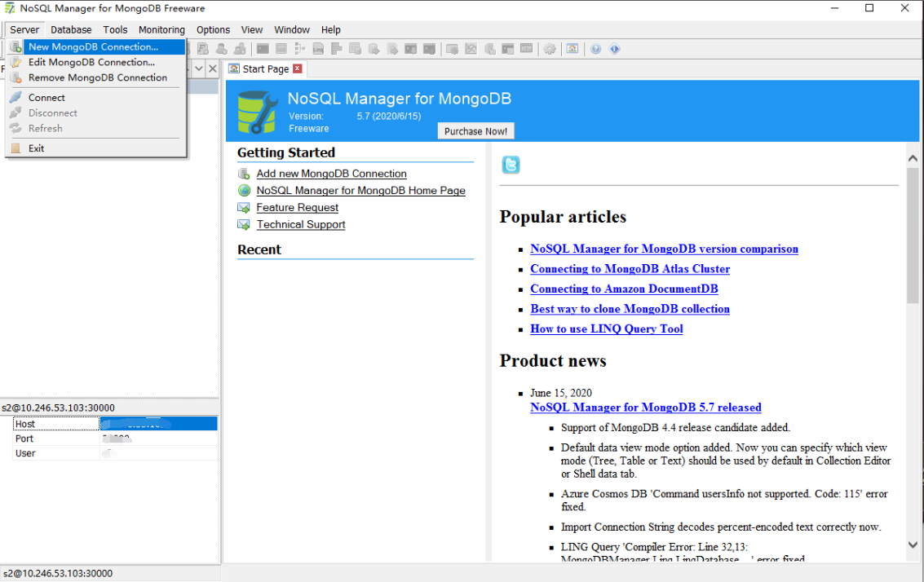Click the blue question mark help icon
Viewport: 924px width, 582px height.
(x=596, y=49)
